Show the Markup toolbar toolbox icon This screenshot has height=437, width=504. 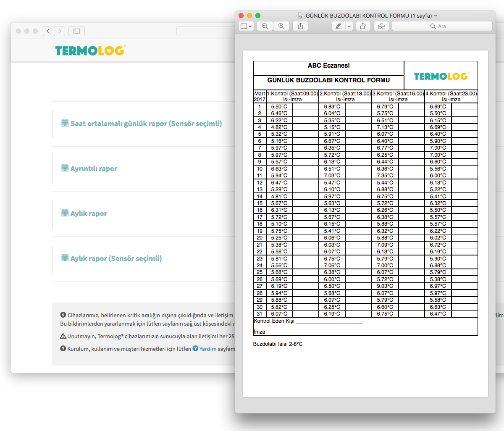click(381, 26)
